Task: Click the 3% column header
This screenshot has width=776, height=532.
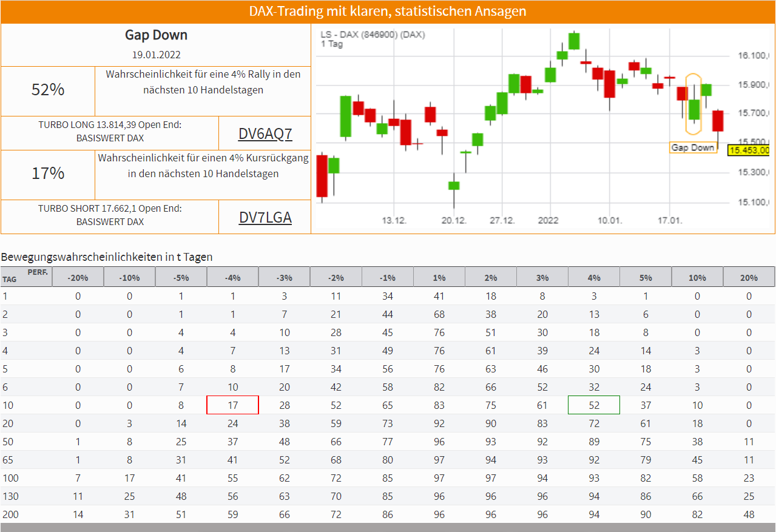Action: click(542, 277)
